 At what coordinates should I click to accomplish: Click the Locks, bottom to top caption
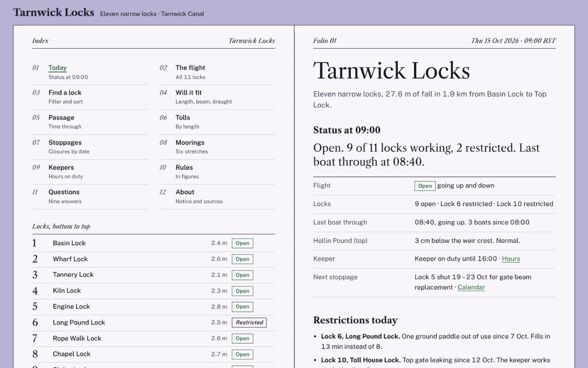[x=61, y=226]
